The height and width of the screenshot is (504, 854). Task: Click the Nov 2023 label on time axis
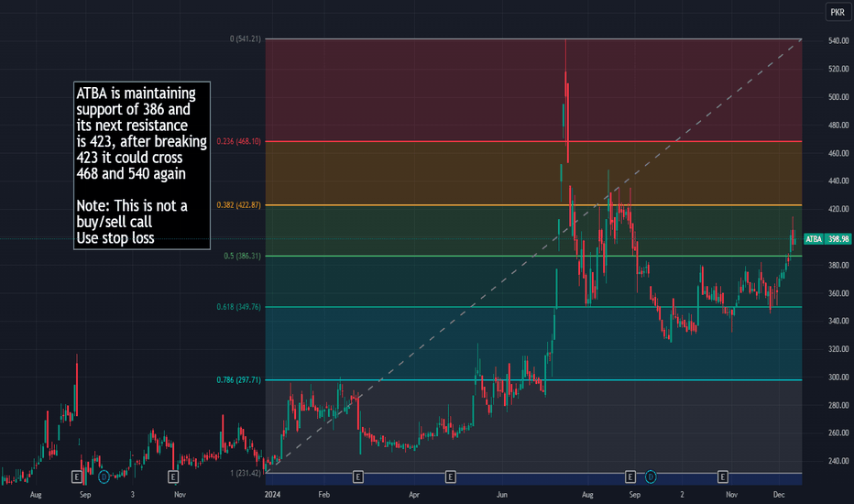pos(180,495)
